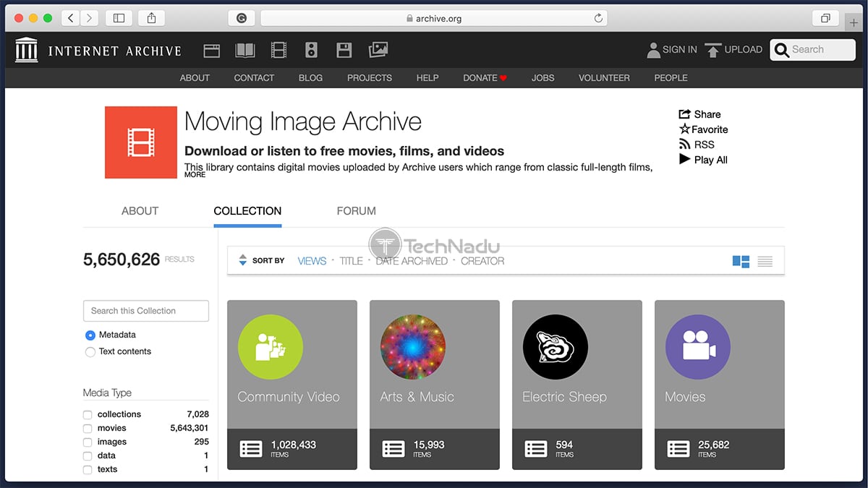This screenshot has height=488, width=868.
Task: Click the Upload arrow icon
Action: tap(713, 50)
